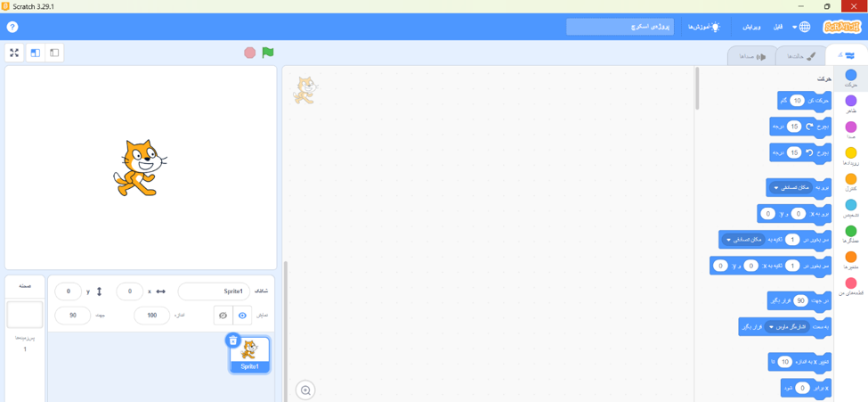Click the clockwise turn arrow icon
This screenshot has height=402, width=868.
809,127
